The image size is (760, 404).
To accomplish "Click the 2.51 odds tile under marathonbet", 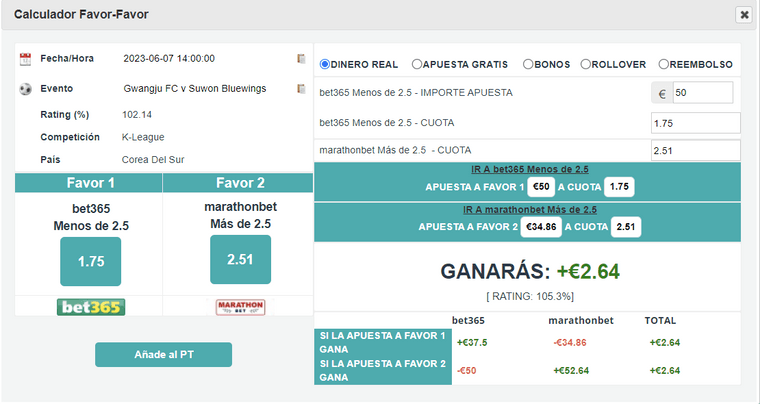I will (x=240, y=260).
